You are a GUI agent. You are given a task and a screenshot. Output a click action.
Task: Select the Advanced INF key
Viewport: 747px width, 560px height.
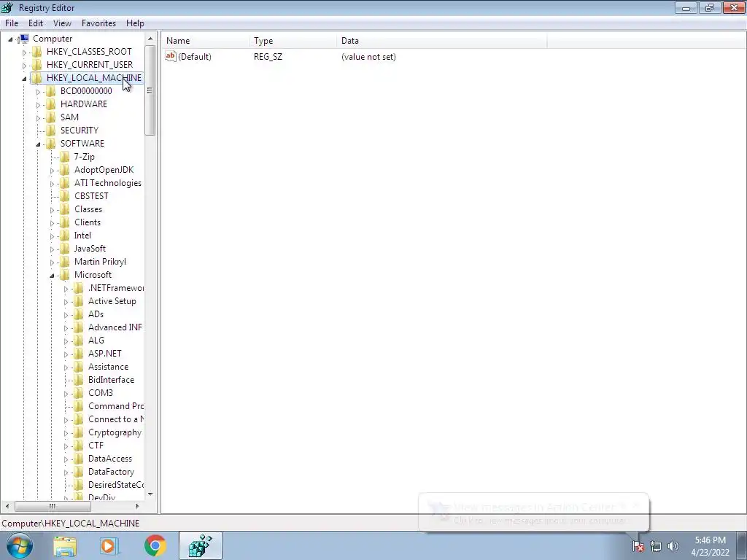click(115, 327)
